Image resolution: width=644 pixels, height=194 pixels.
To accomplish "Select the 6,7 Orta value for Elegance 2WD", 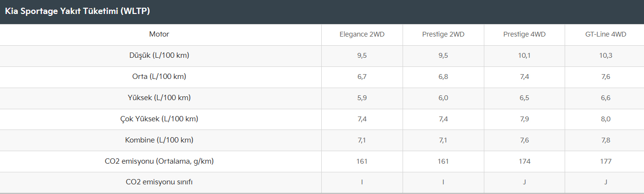I will pos(362,77).
